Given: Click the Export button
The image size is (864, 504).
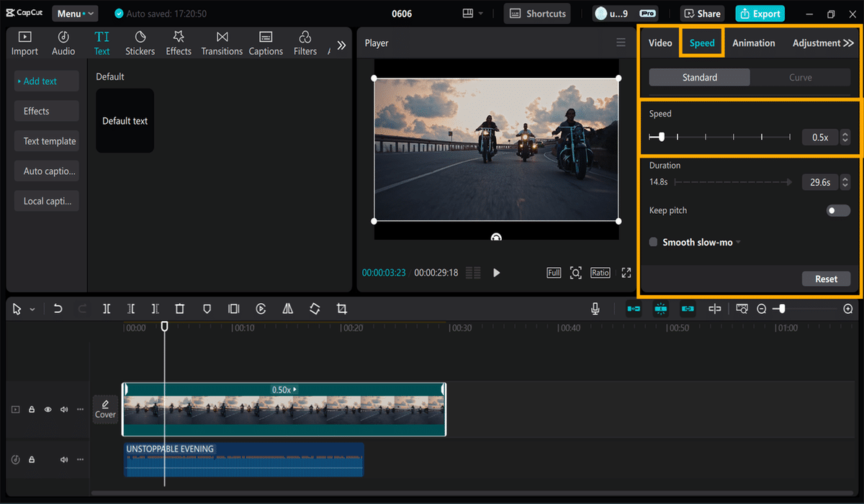Looking at the screenshot, I should coord(760,14).
